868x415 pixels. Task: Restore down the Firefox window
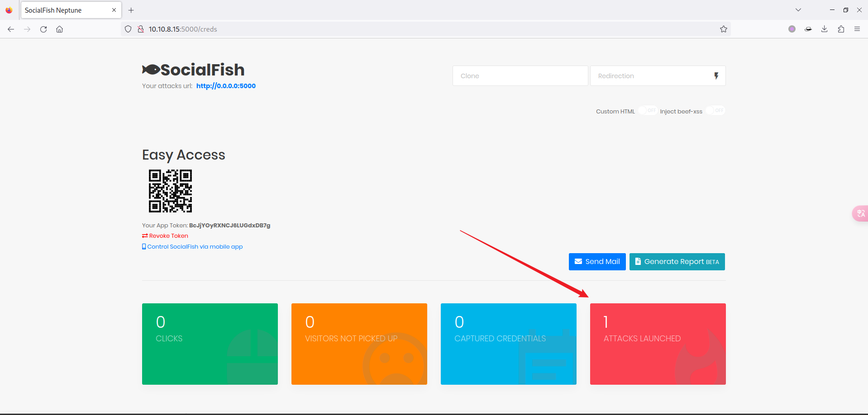[x=845, y=10]
